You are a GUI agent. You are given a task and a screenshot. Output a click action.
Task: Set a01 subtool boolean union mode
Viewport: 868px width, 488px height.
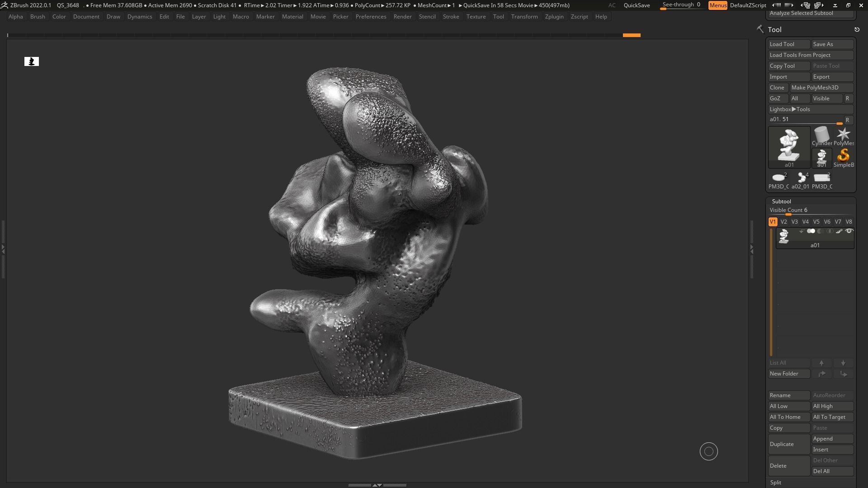coord(811,231)
